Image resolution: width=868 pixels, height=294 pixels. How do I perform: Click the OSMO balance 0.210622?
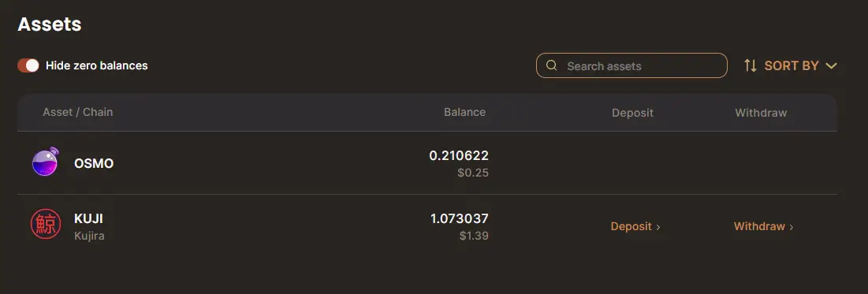459,156
